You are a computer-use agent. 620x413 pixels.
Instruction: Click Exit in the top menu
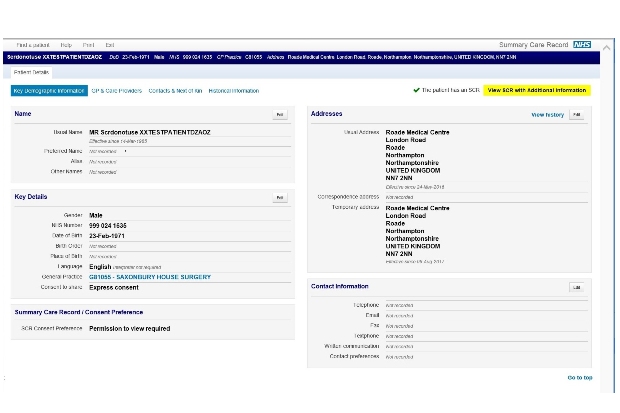[110, 45]
